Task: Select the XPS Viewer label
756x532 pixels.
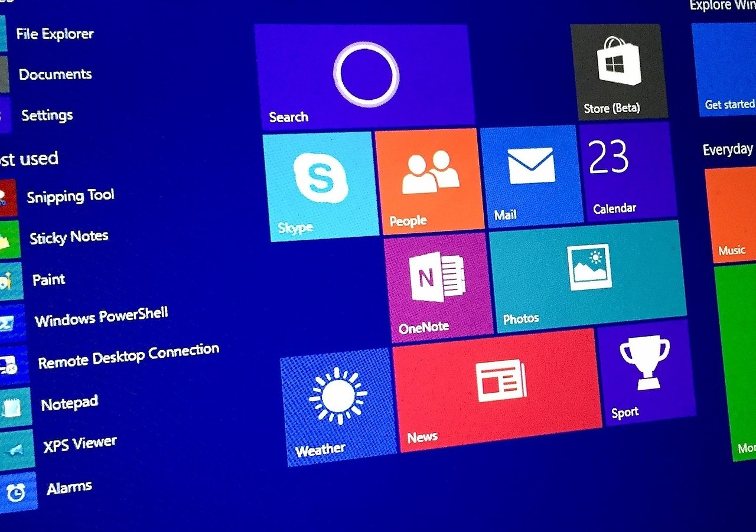Action: [x=80, y=445]
